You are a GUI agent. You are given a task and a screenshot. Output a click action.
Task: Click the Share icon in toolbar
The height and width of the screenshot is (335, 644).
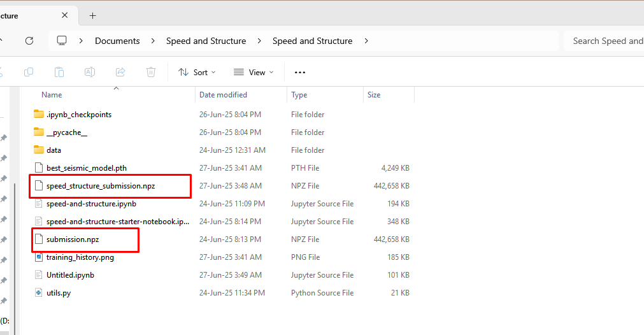tap(120, 72)
